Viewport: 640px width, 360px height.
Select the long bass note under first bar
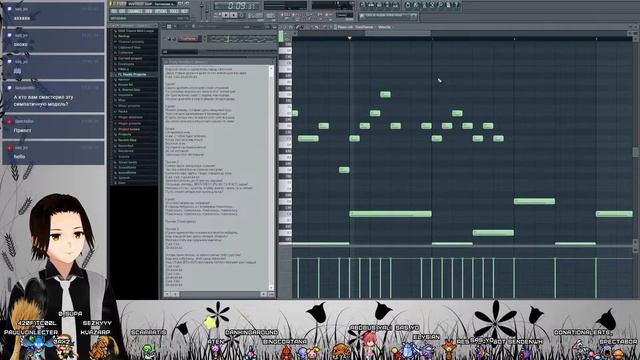(390, 213)
